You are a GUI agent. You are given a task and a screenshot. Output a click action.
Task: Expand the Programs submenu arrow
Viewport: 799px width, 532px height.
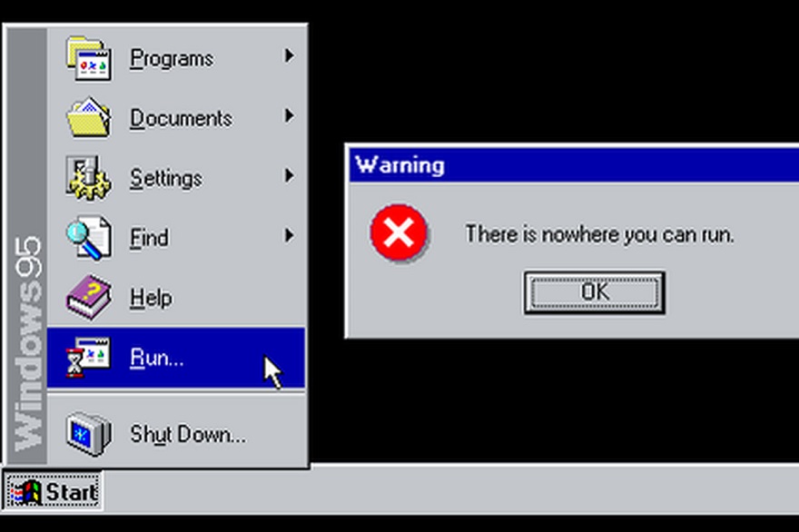289,55
